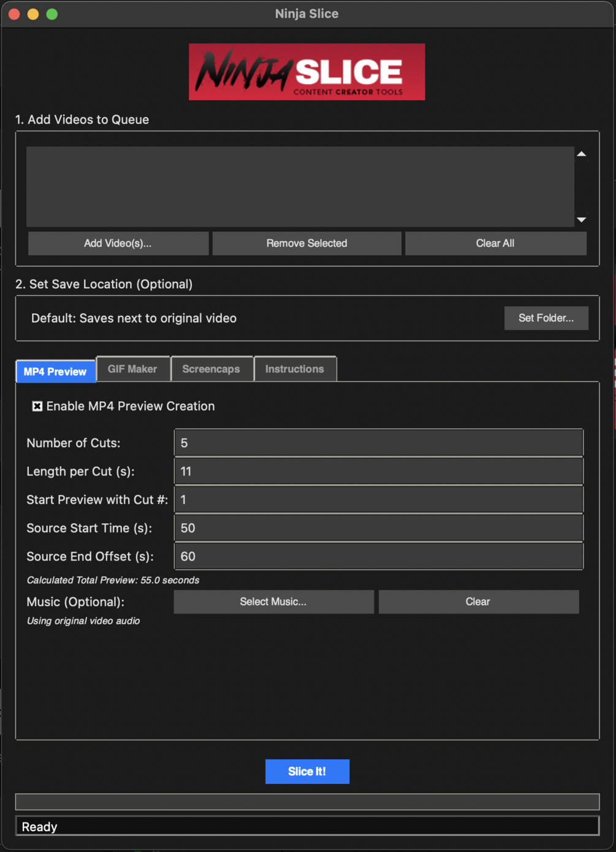616x852 pixels.
Task: Select the Source Start Time field
Action: pos(378,528)
